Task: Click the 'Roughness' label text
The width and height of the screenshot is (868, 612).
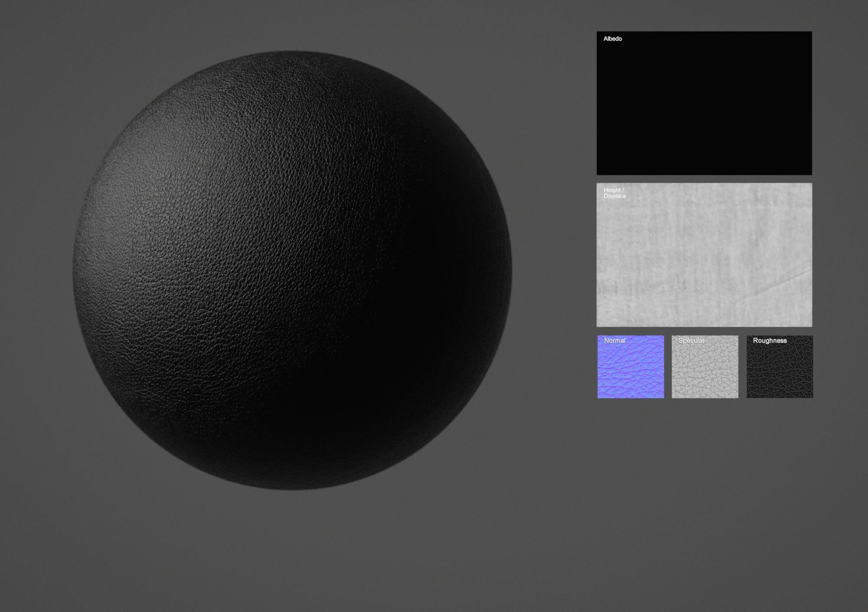Action: tap(769, 341)
